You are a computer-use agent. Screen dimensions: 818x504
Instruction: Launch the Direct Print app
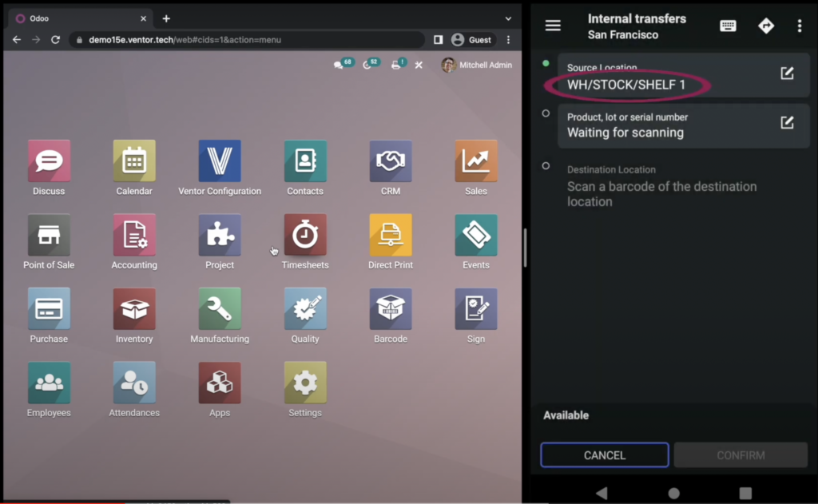pyautogui.click(x=390, y=236)
